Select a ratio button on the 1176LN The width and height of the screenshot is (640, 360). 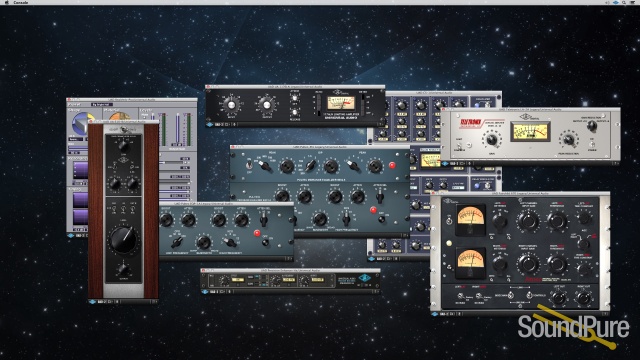point(319,104)
